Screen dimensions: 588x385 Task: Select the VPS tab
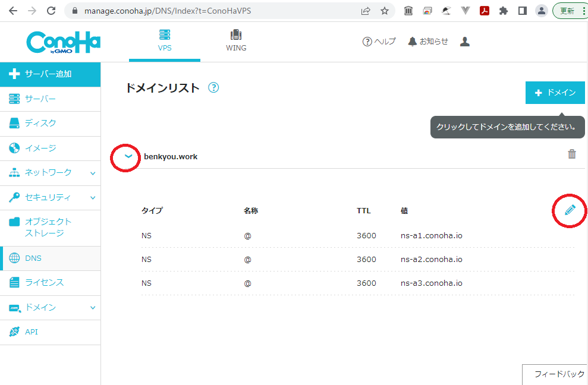165,40
